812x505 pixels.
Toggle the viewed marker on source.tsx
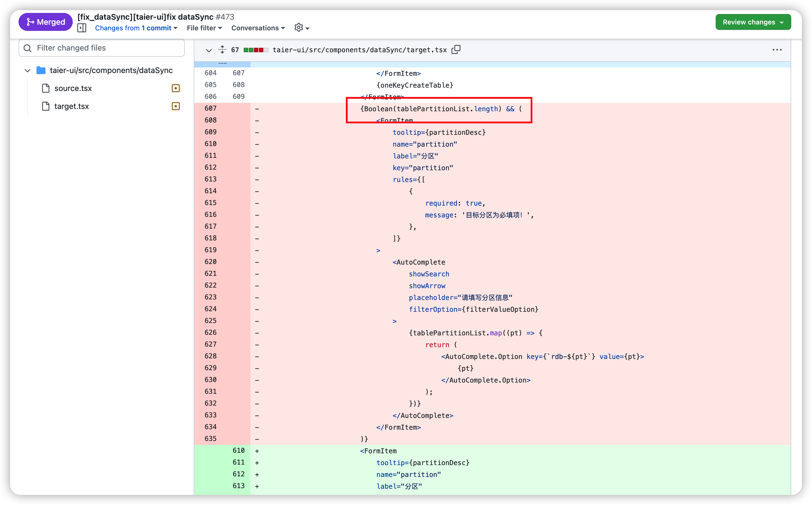tap(176, 88)
